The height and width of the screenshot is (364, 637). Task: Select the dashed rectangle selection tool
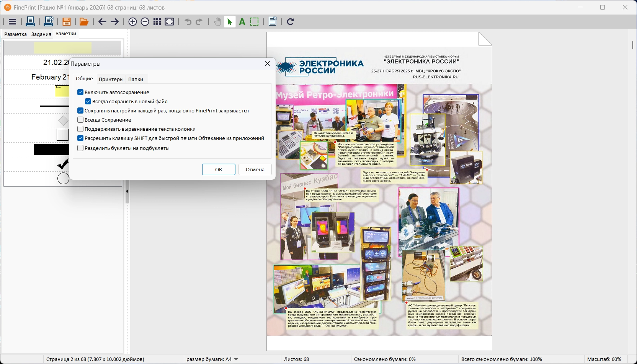click(255, 22)
